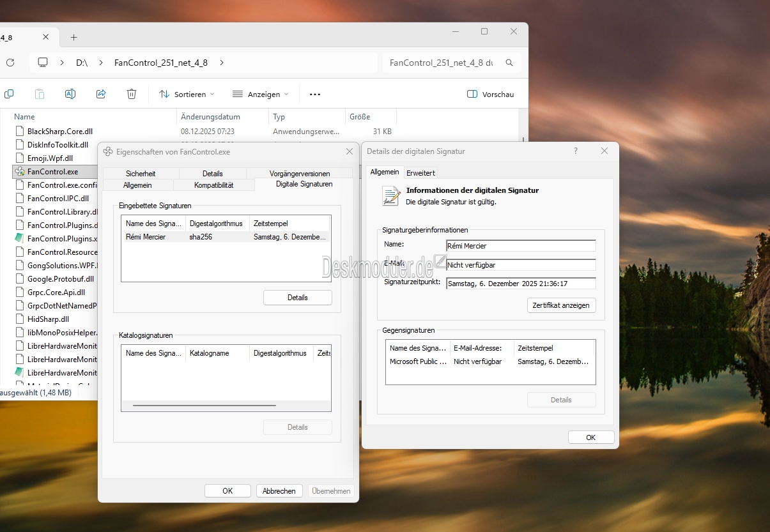Click the Delete trash can icon
Screen dimensions: 770x532
click(132, 94)
